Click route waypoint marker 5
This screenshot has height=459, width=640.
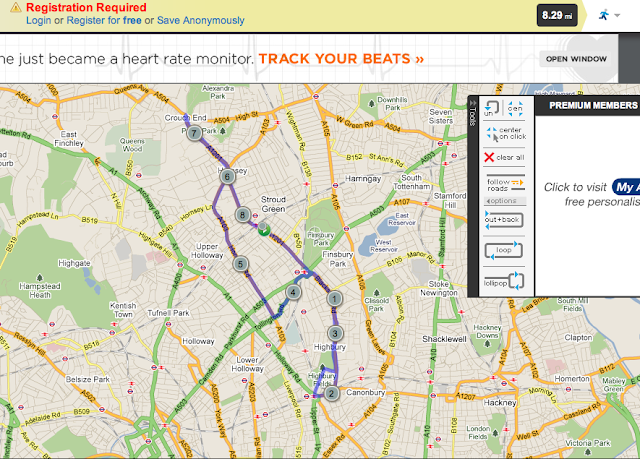[x=240, y=264]
